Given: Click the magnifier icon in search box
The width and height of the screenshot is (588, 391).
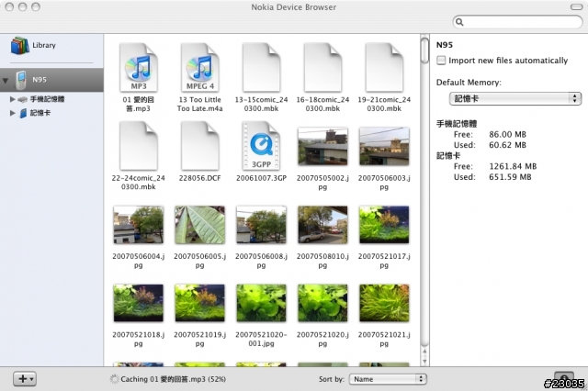Looking at the screenshot, I should 459,22.
